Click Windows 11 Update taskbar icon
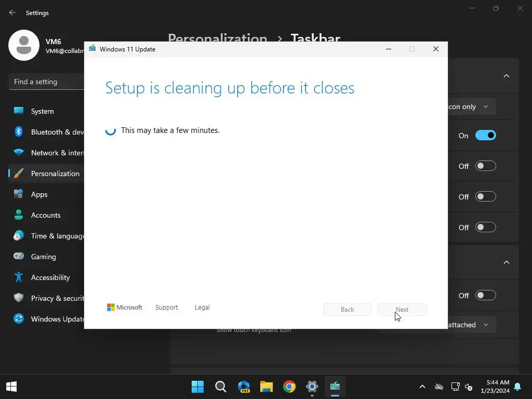The width and height of the screenshot is (532, 399). (x=335, y=387)
